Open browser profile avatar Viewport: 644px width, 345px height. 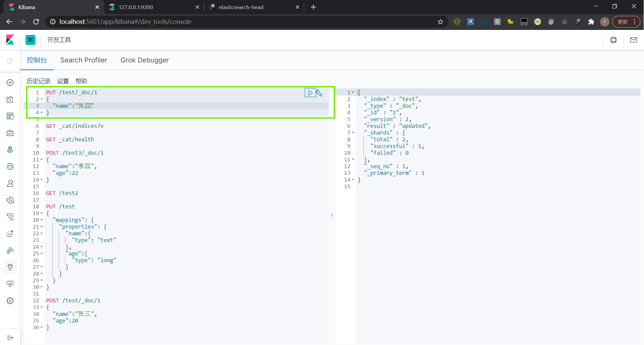(605, 22)
